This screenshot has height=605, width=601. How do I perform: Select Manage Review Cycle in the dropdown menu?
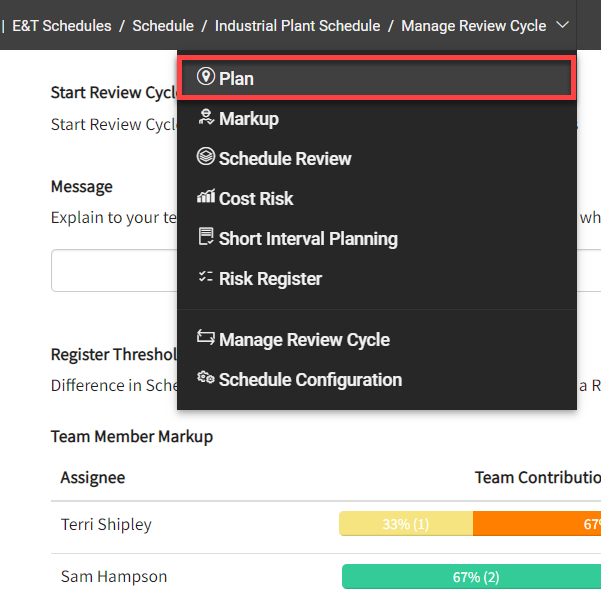(x=303, y=340)
